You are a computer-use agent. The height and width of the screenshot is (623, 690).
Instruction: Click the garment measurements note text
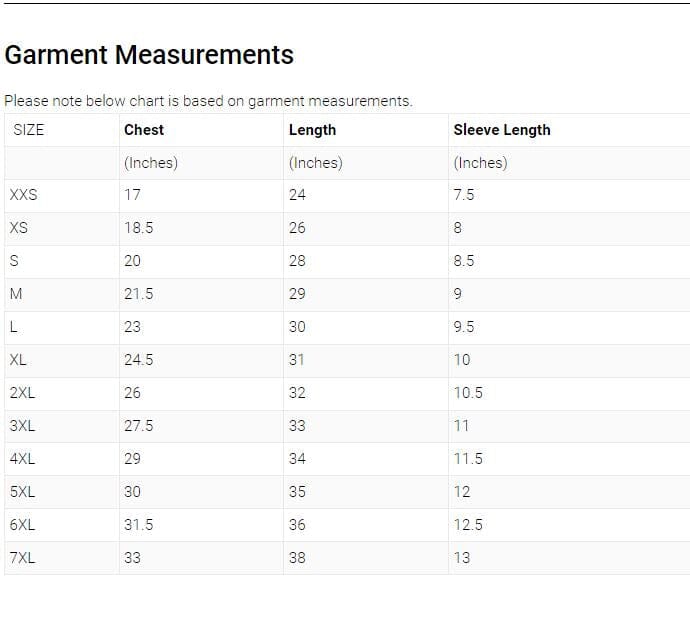tap(208, 101)
